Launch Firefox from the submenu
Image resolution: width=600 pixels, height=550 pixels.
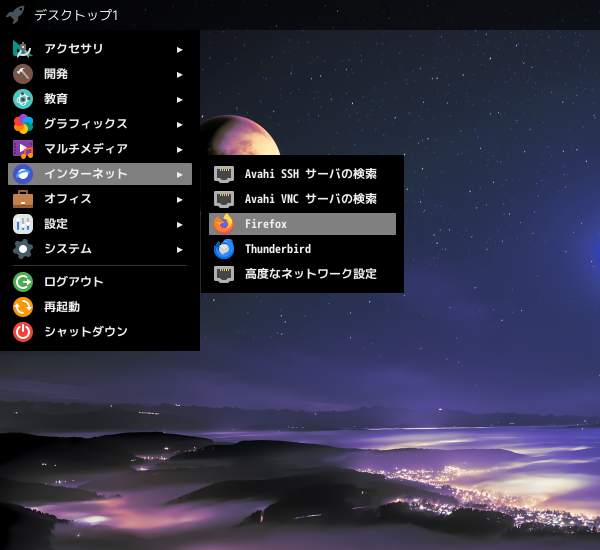click(302, 224)
